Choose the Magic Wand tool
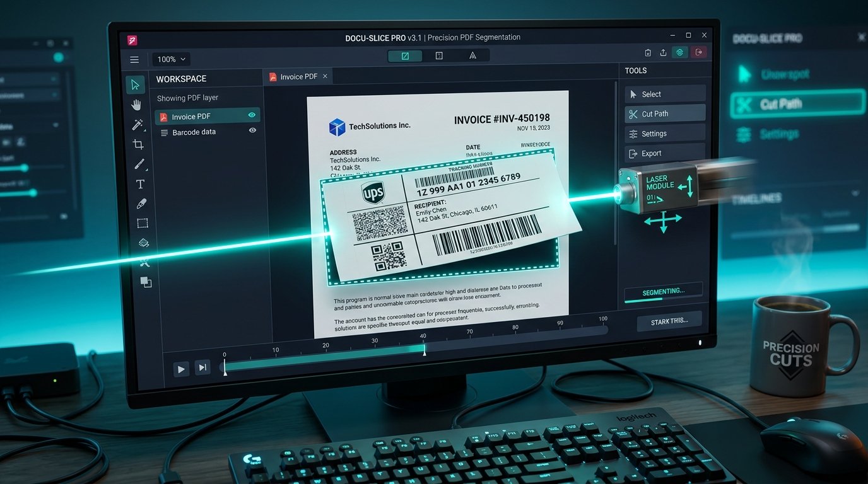The width and height of the screenshot is (868, 484). click(138, 125)
